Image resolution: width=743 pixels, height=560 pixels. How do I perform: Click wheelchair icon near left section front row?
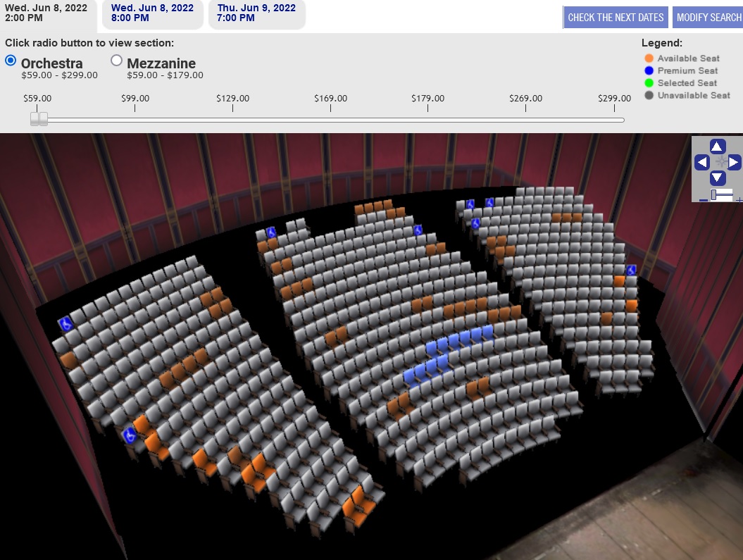pos(130,435)
